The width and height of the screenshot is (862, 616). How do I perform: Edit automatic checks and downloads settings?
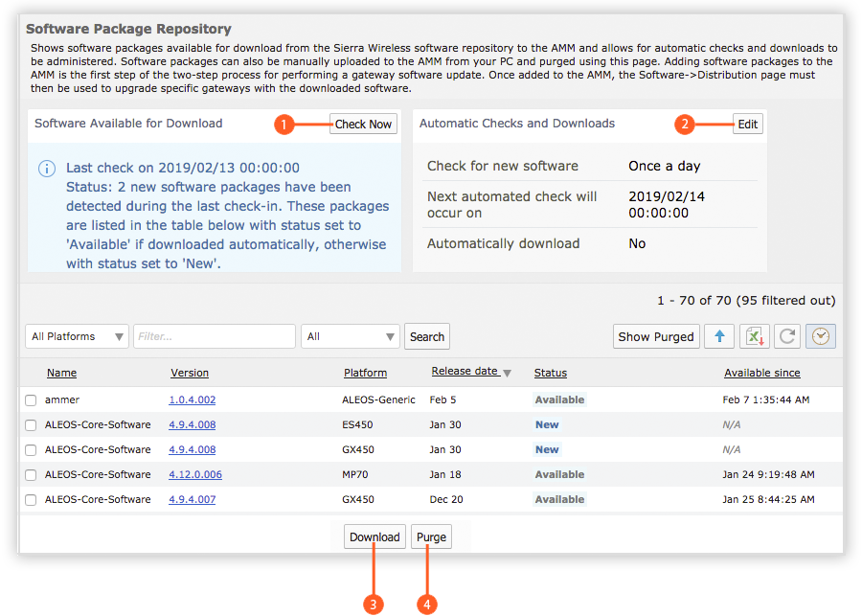click(748, 124)
